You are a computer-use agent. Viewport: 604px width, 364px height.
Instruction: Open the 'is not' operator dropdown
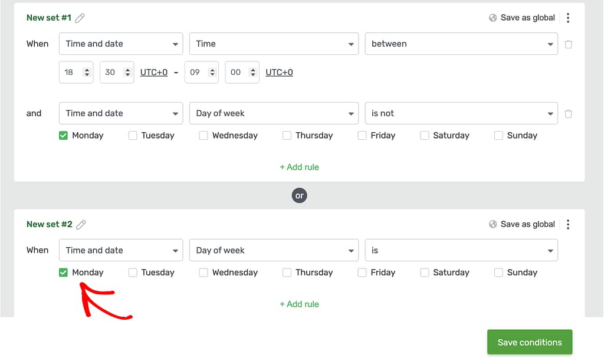click(461, 113)
